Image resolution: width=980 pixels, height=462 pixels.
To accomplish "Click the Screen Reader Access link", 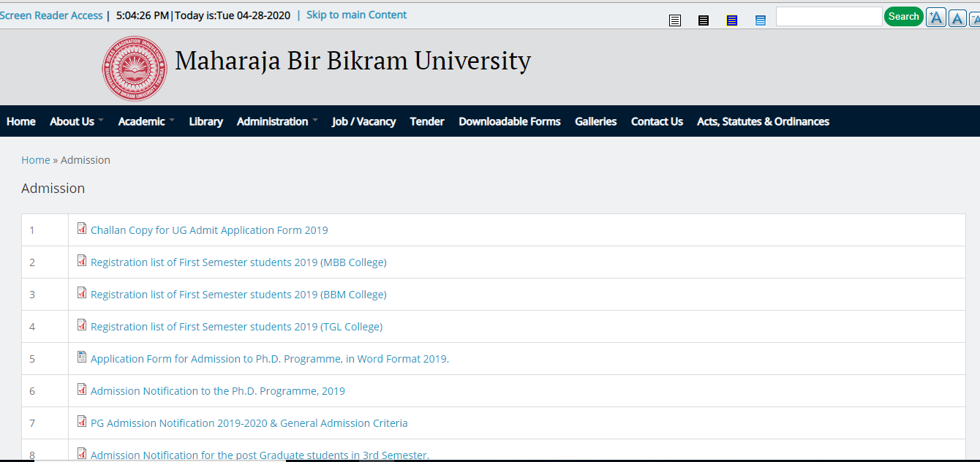I will tap(51, 15).
